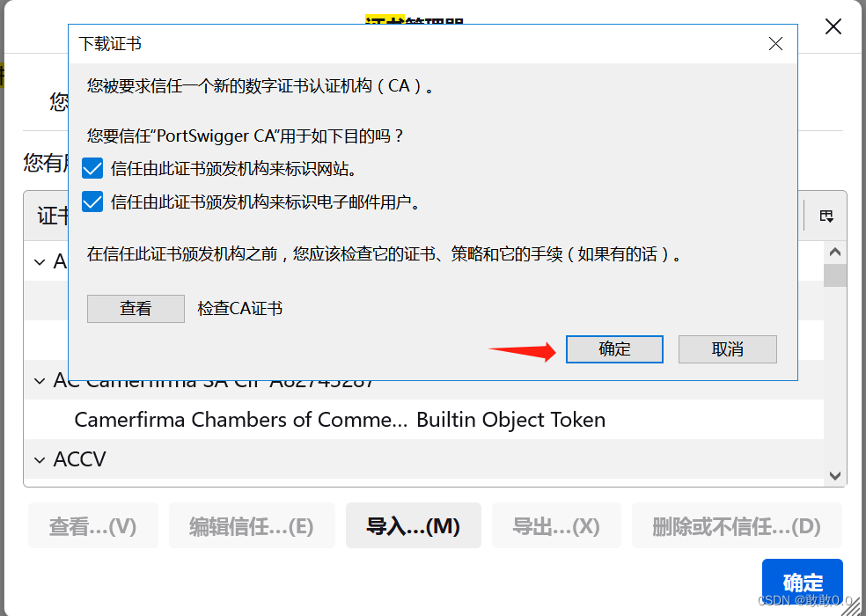Image resolution: width=866 pixels, height=616 pixels.
Task: Collapse the first certificate group starting with A
Action: pos(40,262)
